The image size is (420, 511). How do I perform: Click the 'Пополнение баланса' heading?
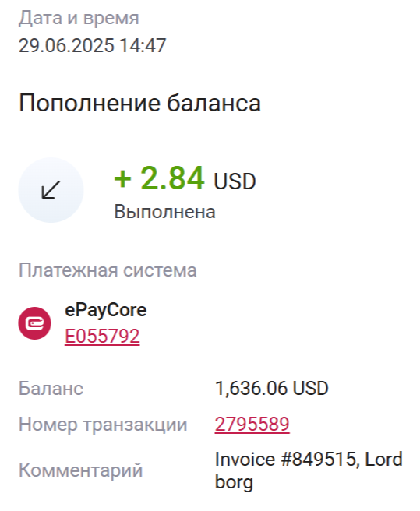pyautogui.click(x=140, y=103)
